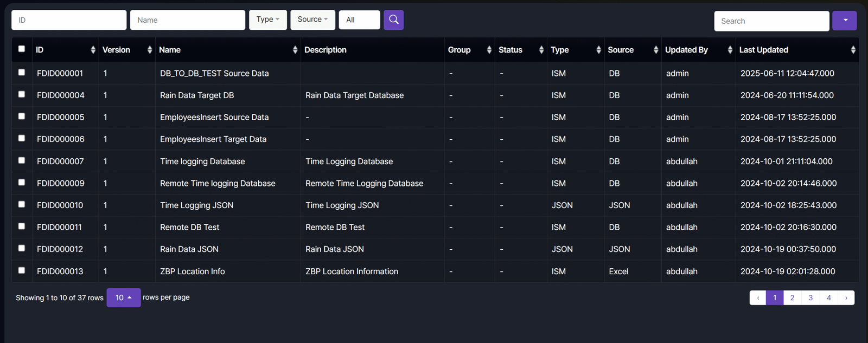Open purple dropdown beside Search box
The width and height of the screenshot is (868, 343).
pos(845,21)
